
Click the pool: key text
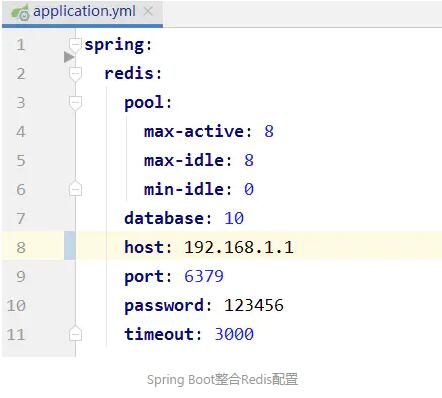pos(148,103)
